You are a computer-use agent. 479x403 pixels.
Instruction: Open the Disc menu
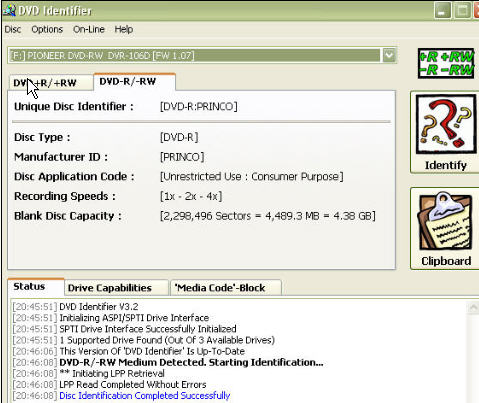(13, 30)
